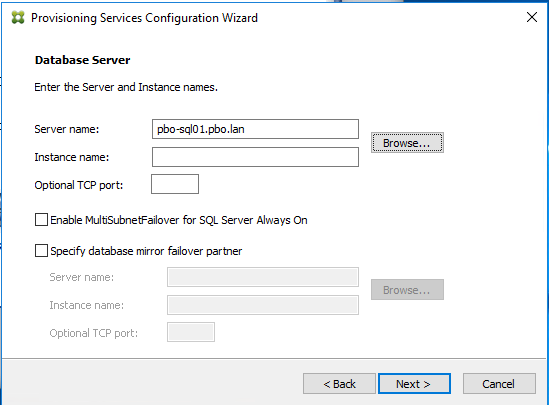
Task: Click the database mirror failover partner label text
Action: pyautogui.click(x=146, y=251)
